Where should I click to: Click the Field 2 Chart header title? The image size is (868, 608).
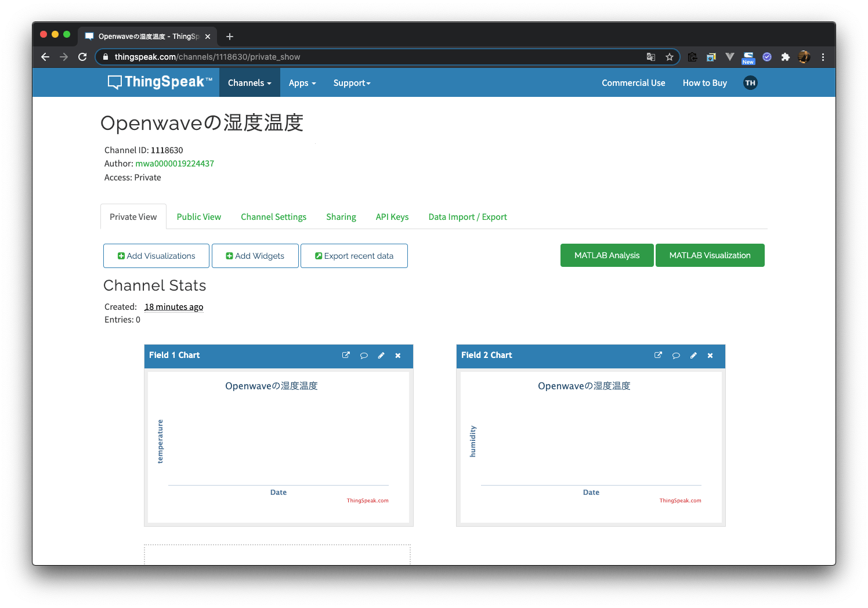pos(487,355)
